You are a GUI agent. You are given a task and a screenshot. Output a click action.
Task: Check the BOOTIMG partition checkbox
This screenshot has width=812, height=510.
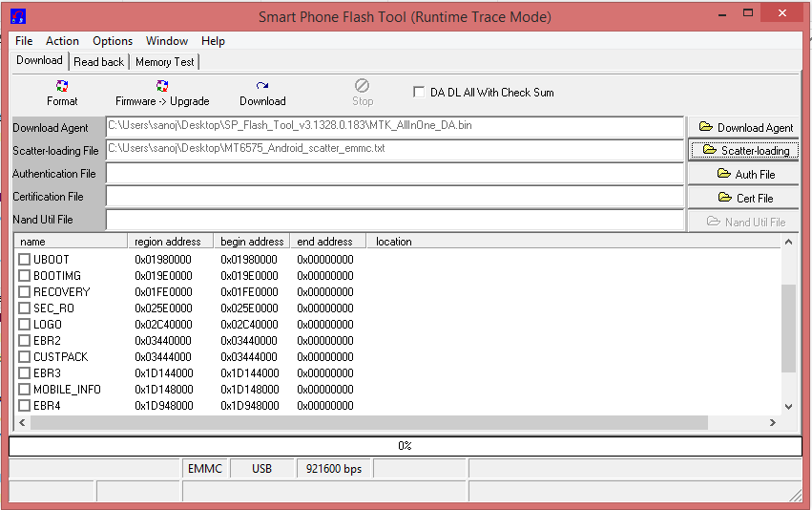tap(24, 276)
